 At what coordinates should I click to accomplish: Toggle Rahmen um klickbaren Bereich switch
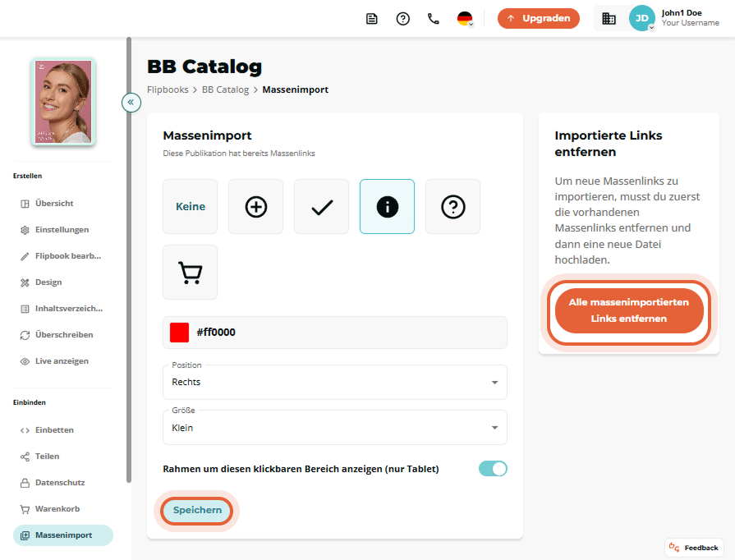pyautogui.click(x=493, y=469)
